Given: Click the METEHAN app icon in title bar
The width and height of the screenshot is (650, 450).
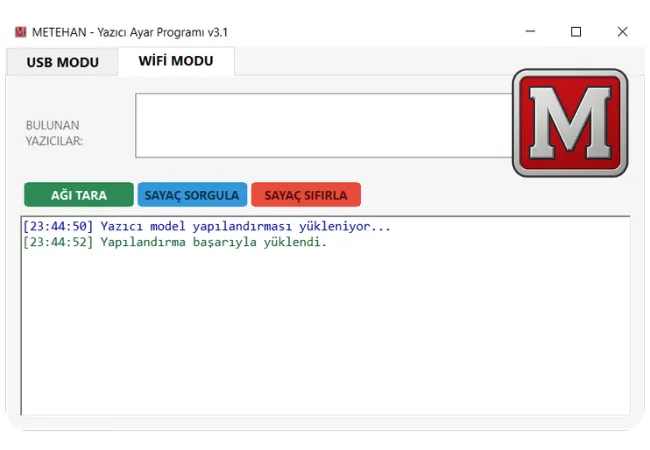Looking at the screenshot, I should [21, 32].
